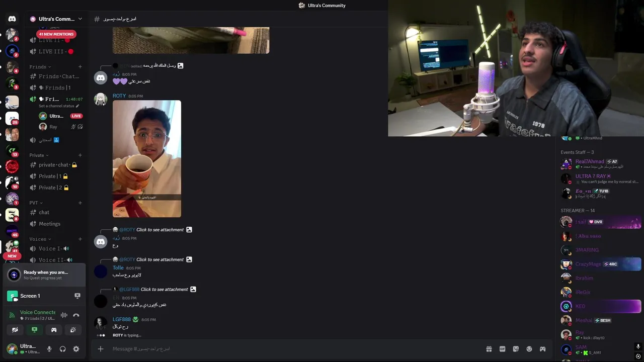
Task: Turn on camera in voice panel
Action: coord(15,330)
